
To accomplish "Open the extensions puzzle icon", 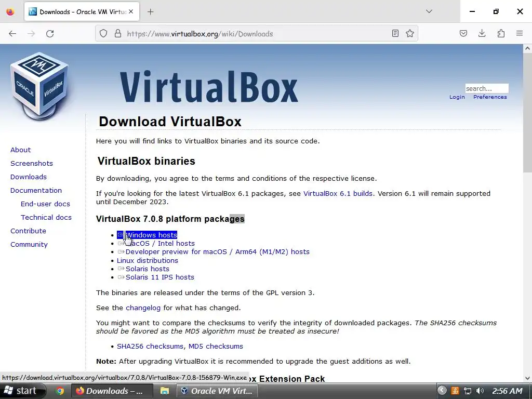I will point(501,34).
